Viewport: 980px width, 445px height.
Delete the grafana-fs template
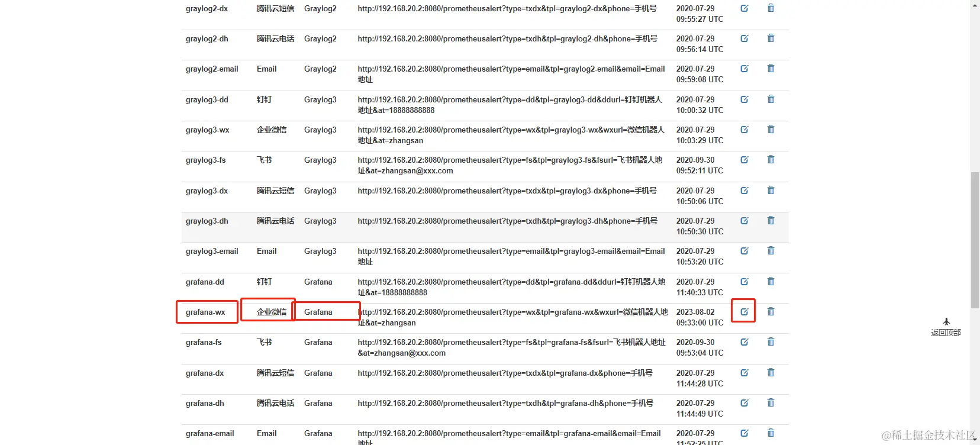point(771,342)
